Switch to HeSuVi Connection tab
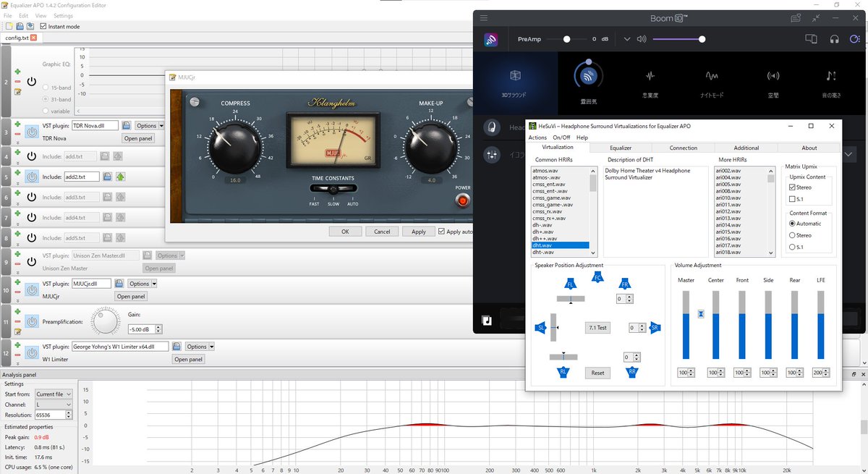Screen dimensions: 868x474 [684, 148]
